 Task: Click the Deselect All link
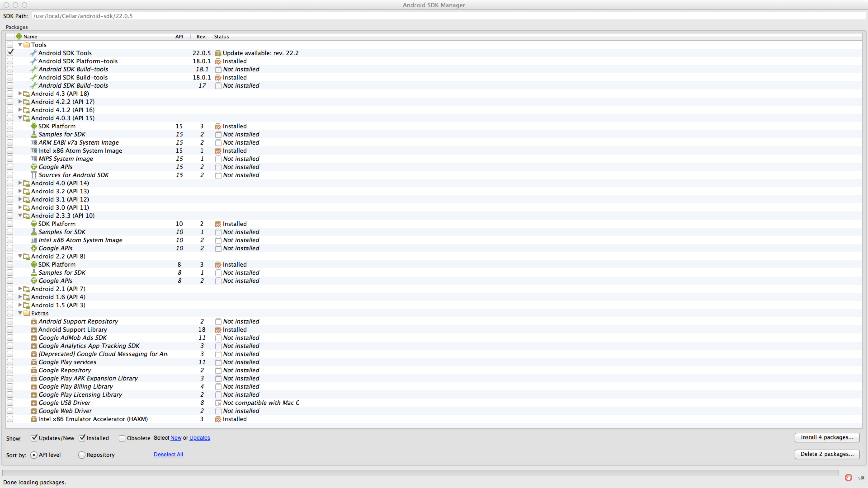(x=168, y=454)
